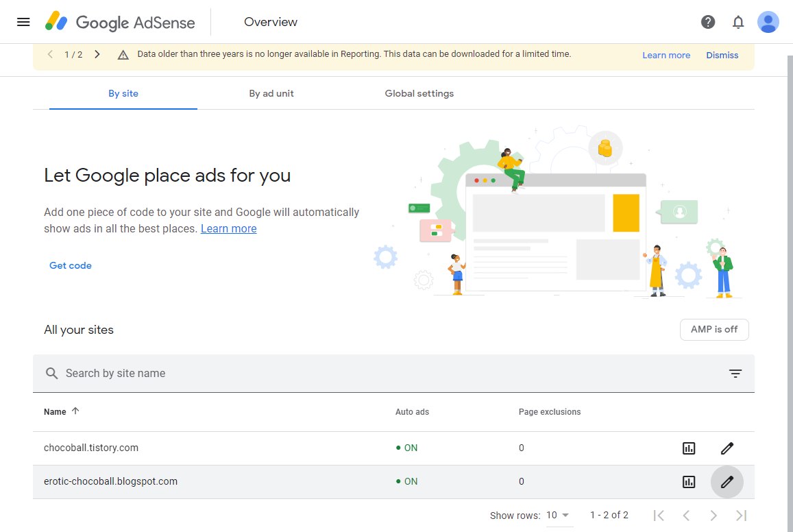The image size is (793, 532).
Task: Click the 1 - 2 of 2 pagination text
Action: tap(609, 515)
